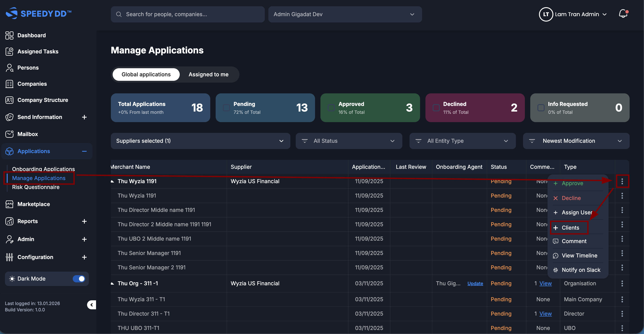Check the Approved applications checkbox
This screenshot has width=644, height=334.
click(x=331, y=108)
